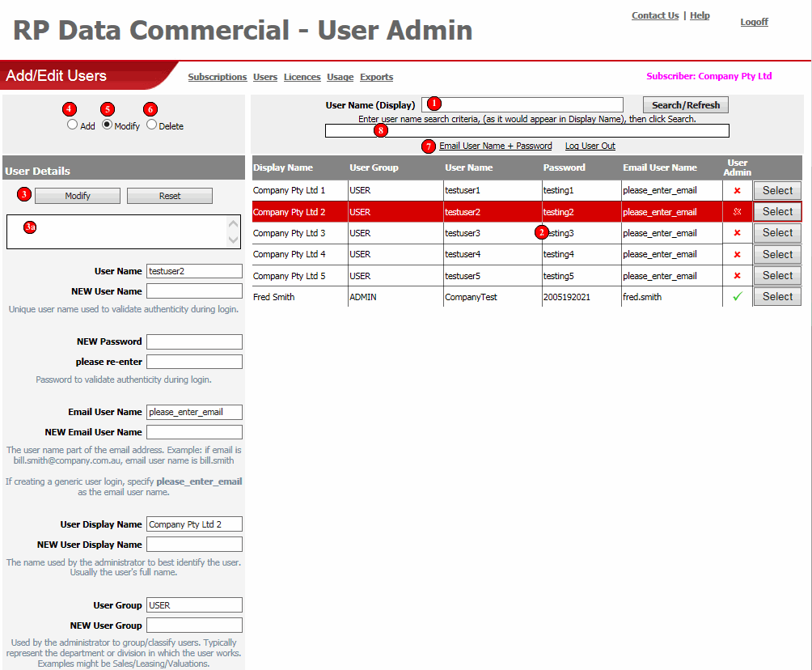The height and width of the screenshot is (670, 812).
Task: Click the red cross icon for testuser3
Action: click(x=737, y=233)
